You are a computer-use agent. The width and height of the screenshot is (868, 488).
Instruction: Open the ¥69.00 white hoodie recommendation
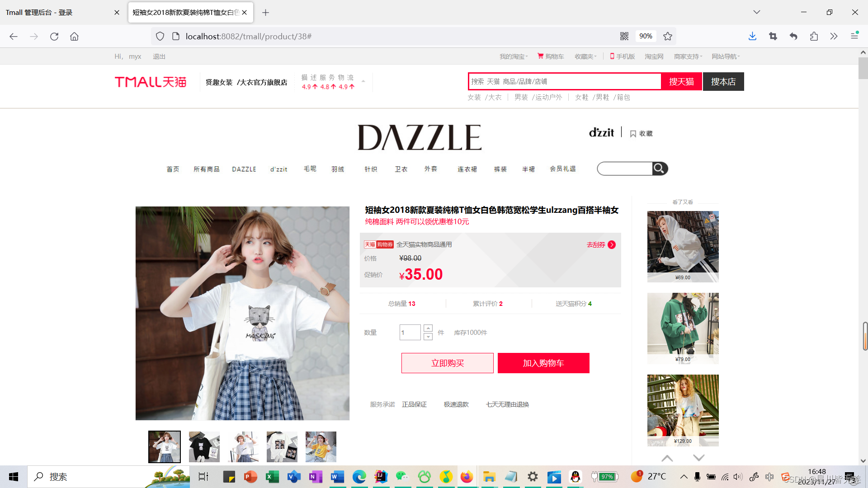(683, 247)
